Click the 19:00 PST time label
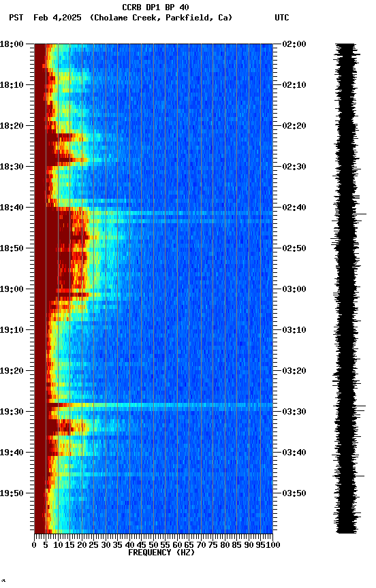Screen dimensions: 376x588 [x=12, y=289]
